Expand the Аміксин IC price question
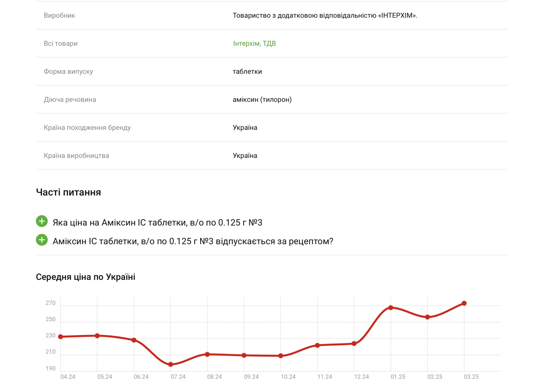Image resolution: width=554 pixels, height=392 pixels. point(42,221)
